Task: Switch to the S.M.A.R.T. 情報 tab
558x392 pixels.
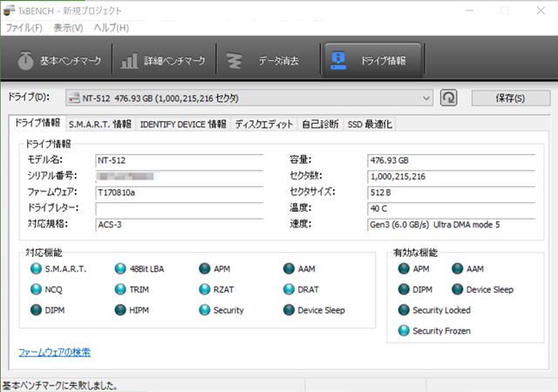Action: click(x=100, y=125)
